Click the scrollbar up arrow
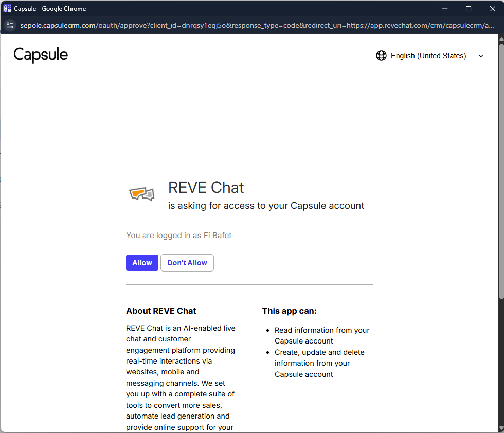 [x=501, y=39]
